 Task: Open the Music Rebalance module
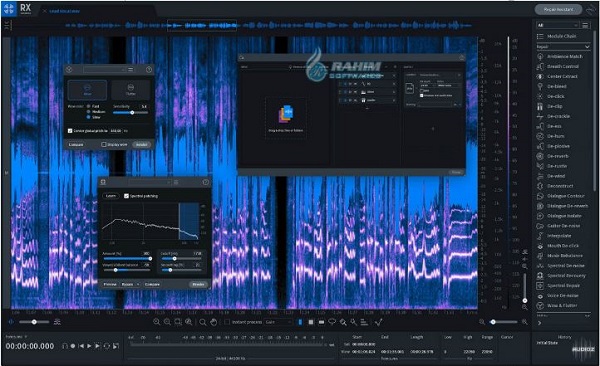560,255
